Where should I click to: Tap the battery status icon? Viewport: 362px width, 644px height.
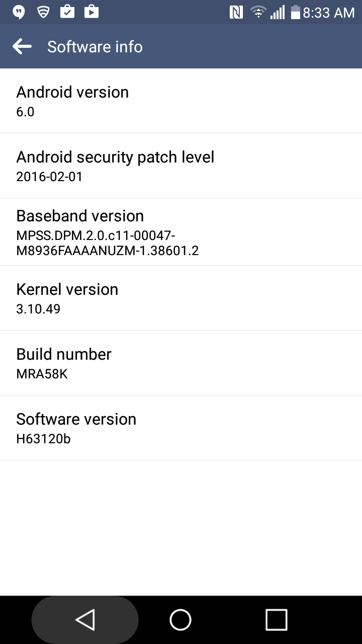295,12
